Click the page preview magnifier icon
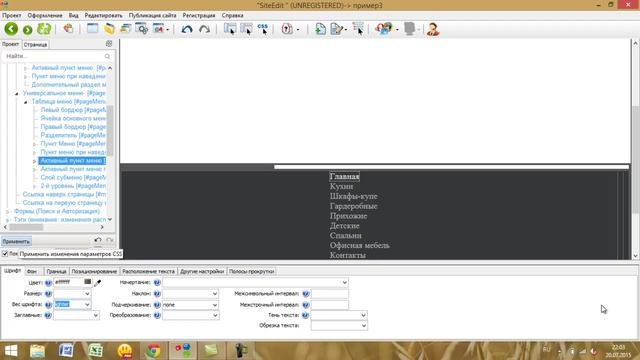Viewport: 640px width, 360px height. point(142,29)
